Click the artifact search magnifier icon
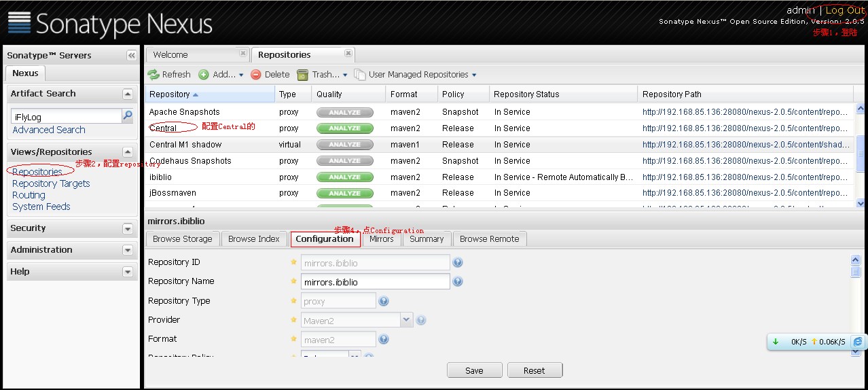The width and height of the screenshot is (868, 390). click(127, 116)
